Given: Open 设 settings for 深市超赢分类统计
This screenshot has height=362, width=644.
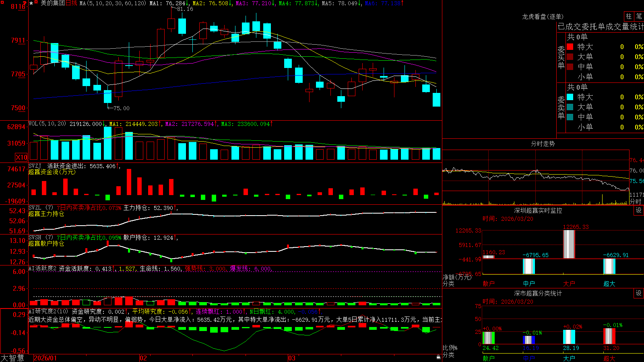Looking at the screenshot, I should click(x=639, y=293).
